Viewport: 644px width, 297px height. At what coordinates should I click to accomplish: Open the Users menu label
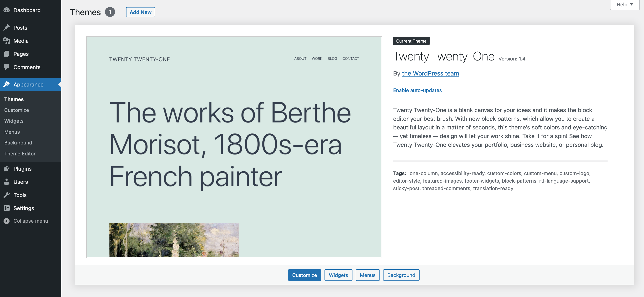[x=21, y=182]
